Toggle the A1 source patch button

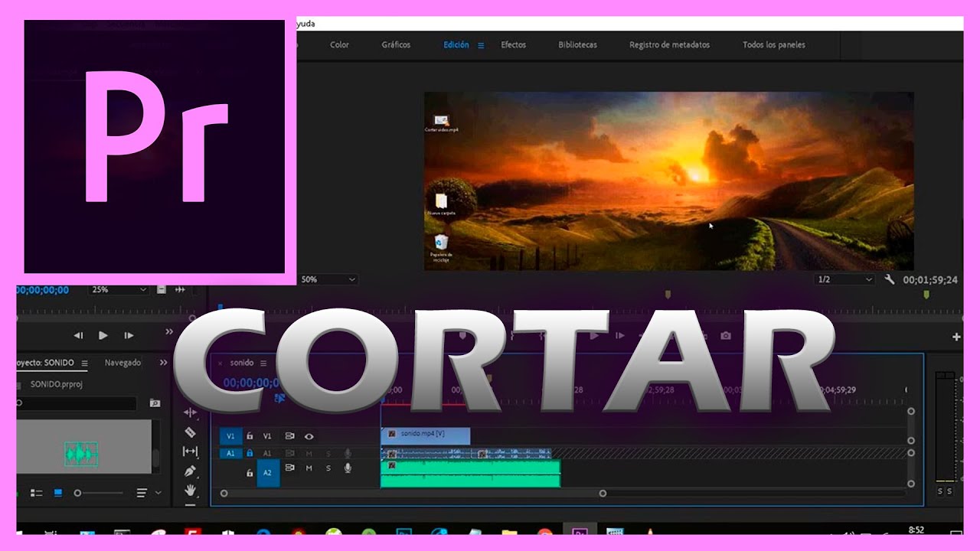click(230, 453)
